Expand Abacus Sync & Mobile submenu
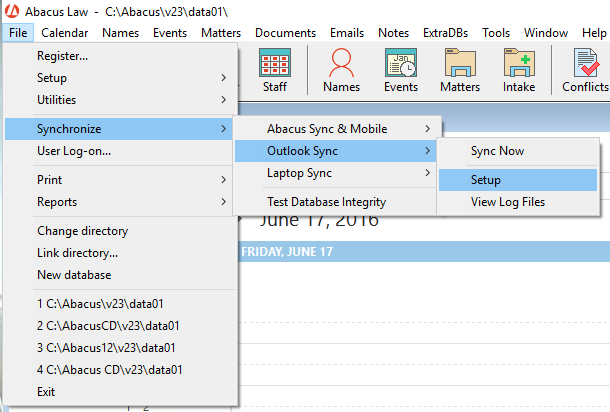The image size is (610, 412). click(335, 129)
